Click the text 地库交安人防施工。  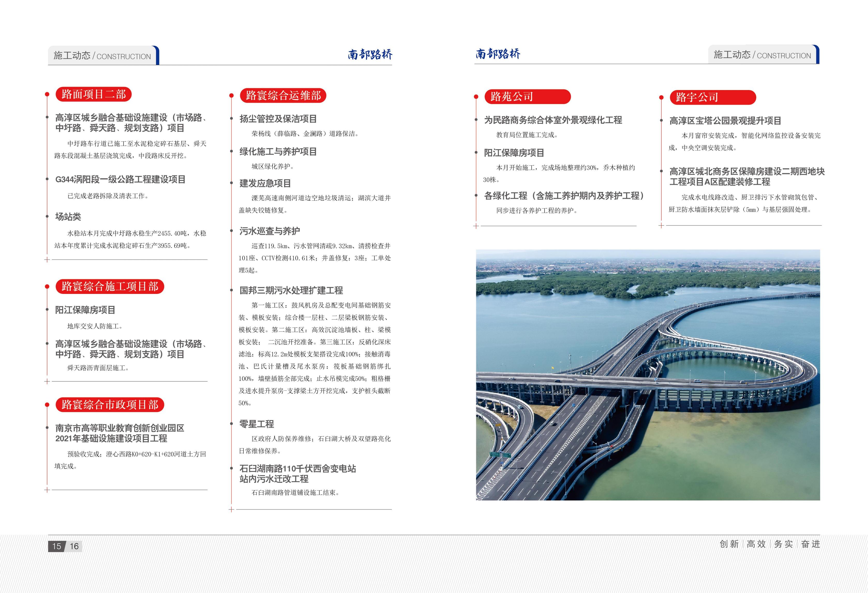point(95,326)
